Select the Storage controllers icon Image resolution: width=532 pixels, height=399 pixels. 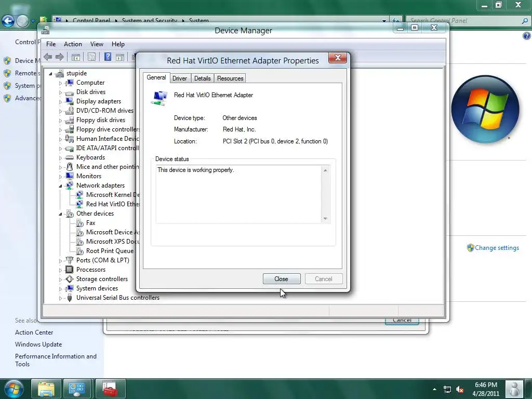(70, 279)
